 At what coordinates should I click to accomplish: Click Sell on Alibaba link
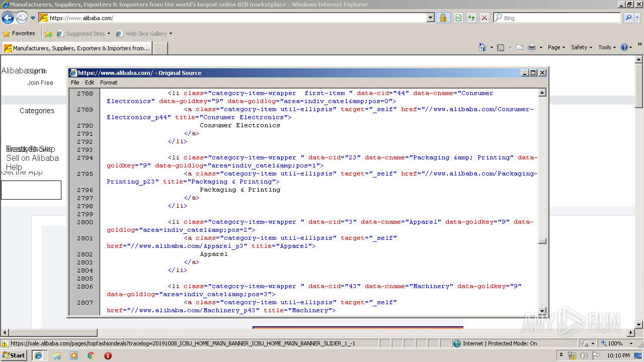32,158
